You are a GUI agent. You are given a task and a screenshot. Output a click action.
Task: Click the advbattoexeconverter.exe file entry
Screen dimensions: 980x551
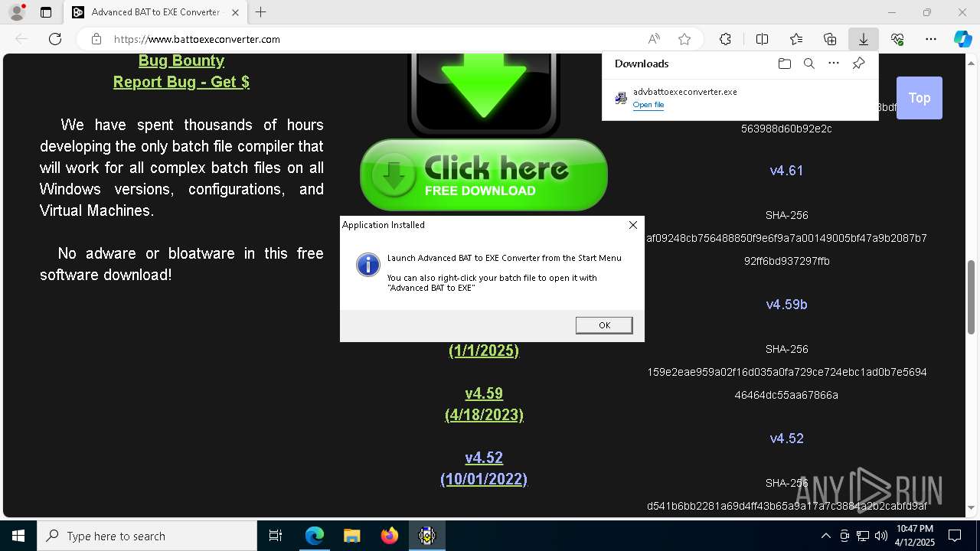click(x=740, y=98)
